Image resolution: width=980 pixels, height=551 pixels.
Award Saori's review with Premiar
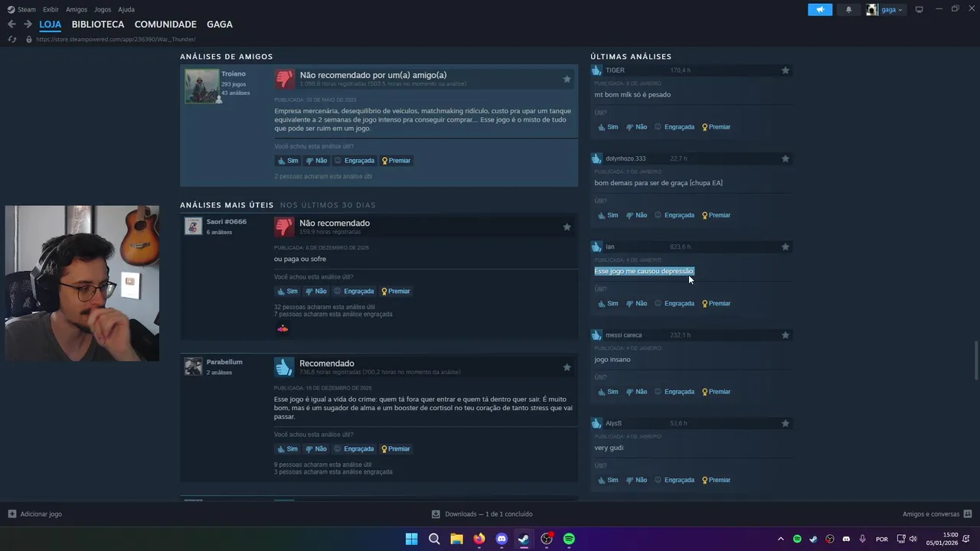(396, 292)
